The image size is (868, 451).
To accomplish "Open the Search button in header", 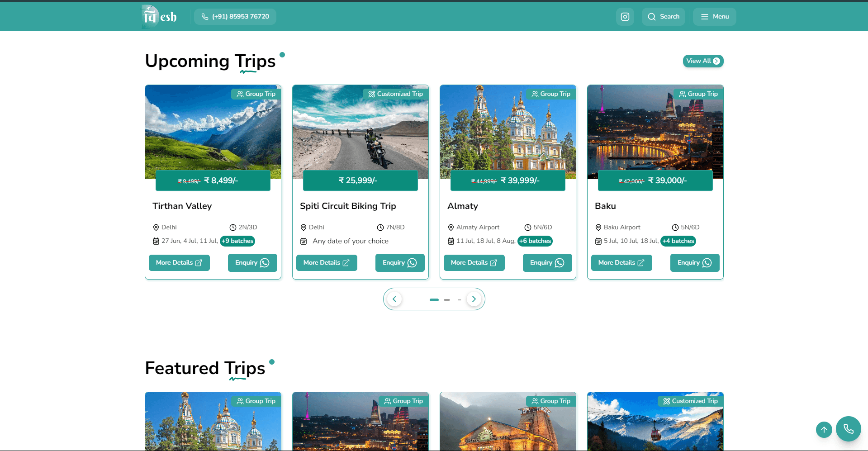I will (x=663, y=17).
